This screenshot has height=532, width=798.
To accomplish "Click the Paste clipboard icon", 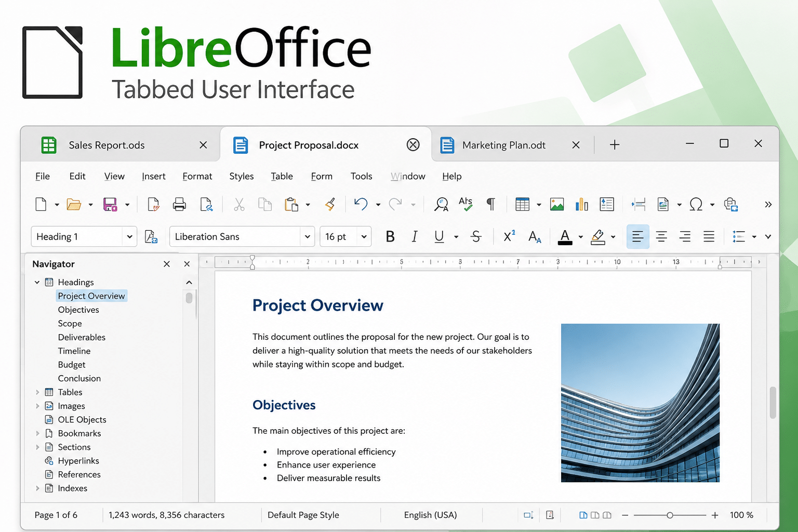I will pos(291,204).
